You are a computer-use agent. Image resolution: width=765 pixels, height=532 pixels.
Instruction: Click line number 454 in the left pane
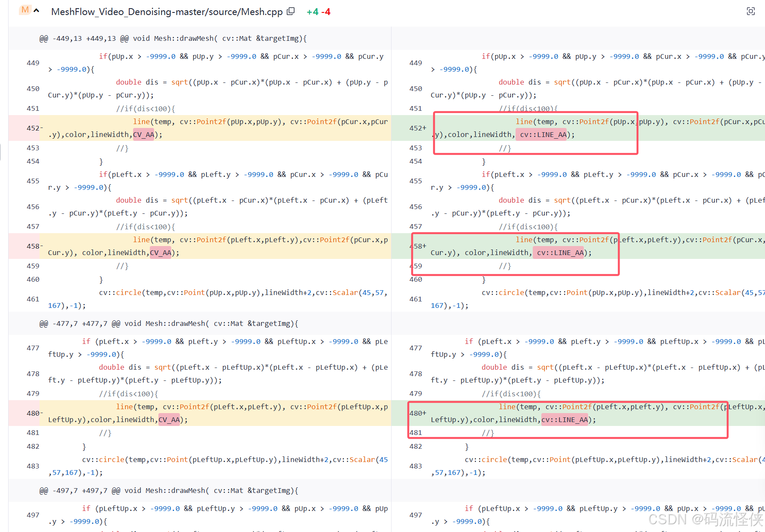pyautogui.click(x=33, y=161)
